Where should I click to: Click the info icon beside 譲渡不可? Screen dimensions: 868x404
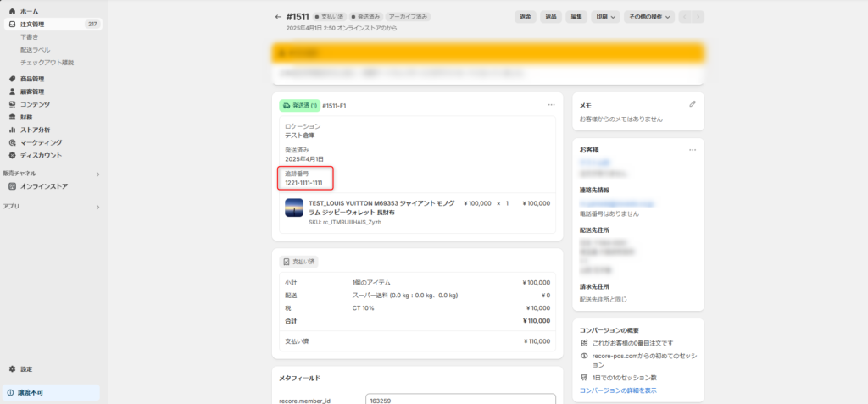pos(10,393)
